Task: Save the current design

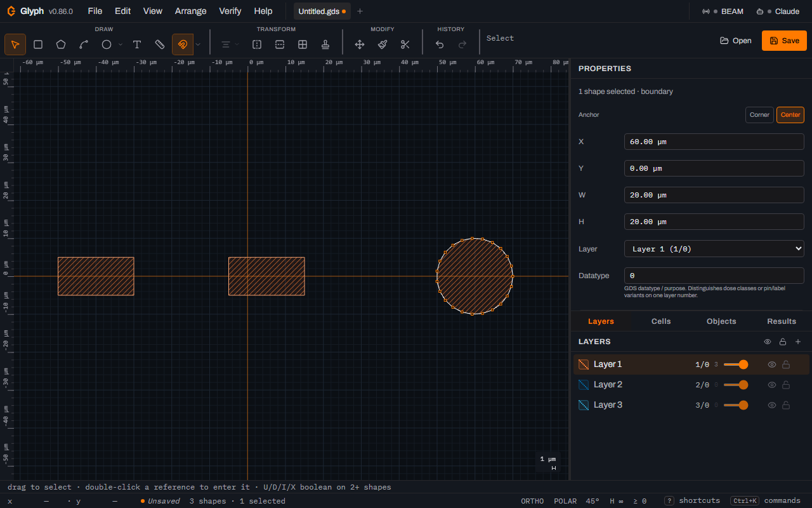Action: [x=784, y=41]
